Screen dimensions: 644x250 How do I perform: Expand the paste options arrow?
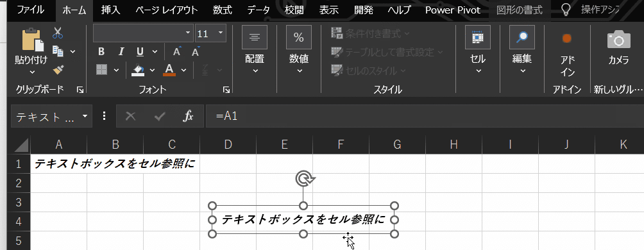tap(33, 72)
